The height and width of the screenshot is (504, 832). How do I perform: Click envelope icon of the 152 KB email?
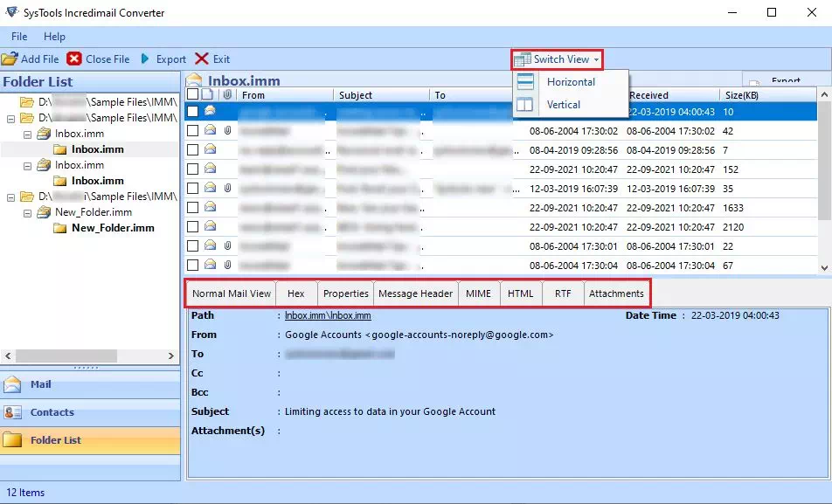(x=210, y=169)
